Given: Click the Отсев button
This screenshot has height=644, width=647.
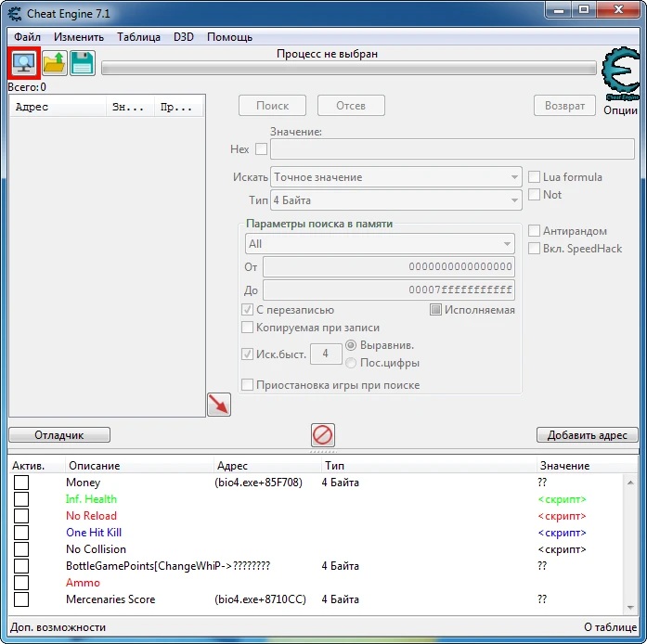Looking at the screenshot, I should (351, 106).
